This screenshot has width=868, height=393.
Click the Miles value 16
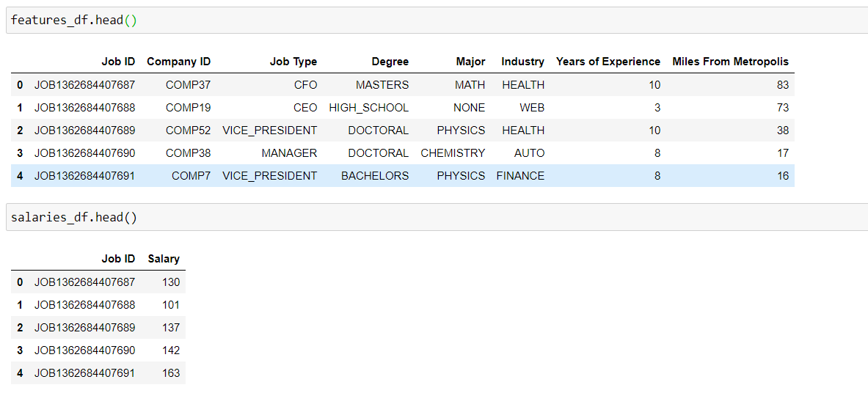[783, 175]
